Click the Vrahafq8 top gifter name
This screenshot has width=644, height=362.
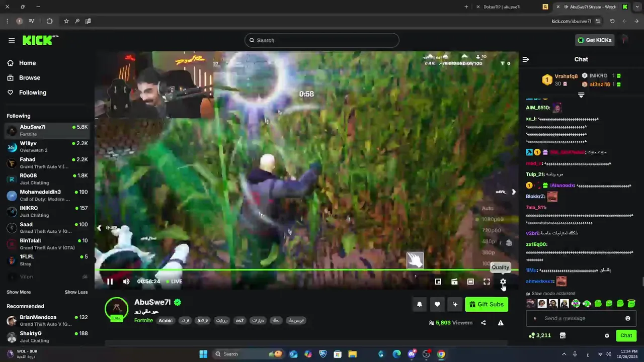coord(566,76)
